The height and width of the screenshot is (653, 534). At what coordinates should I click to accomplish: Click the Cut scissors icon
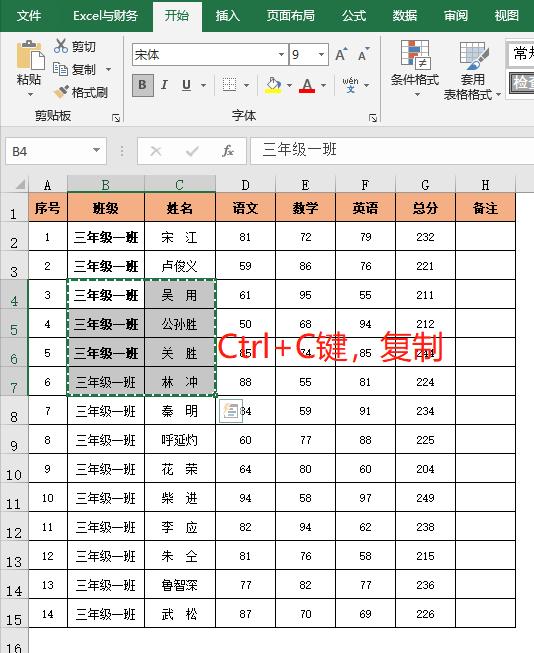coord(61,46)
